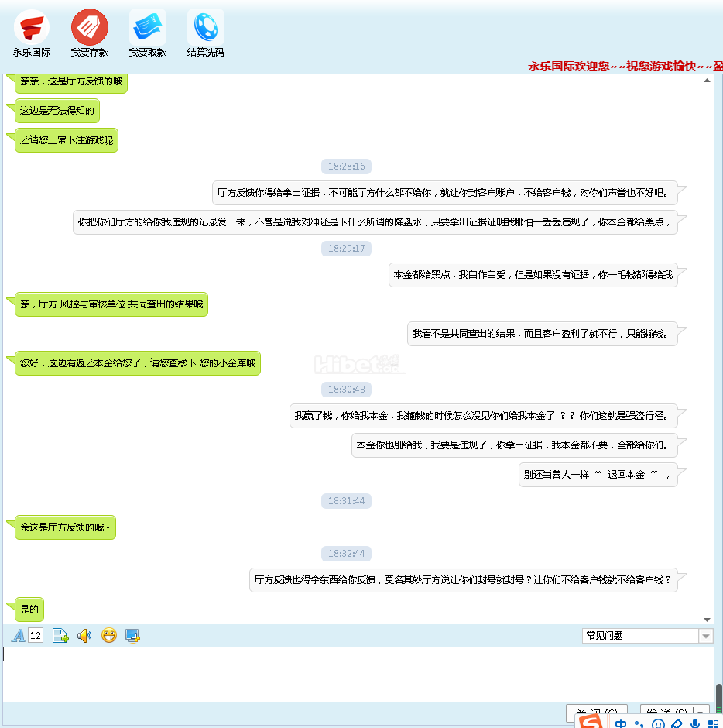Select the 结算洗码 chip icon
Image resolution: width=723 pixels, height=728 pixels.
[x=206, y=28]
